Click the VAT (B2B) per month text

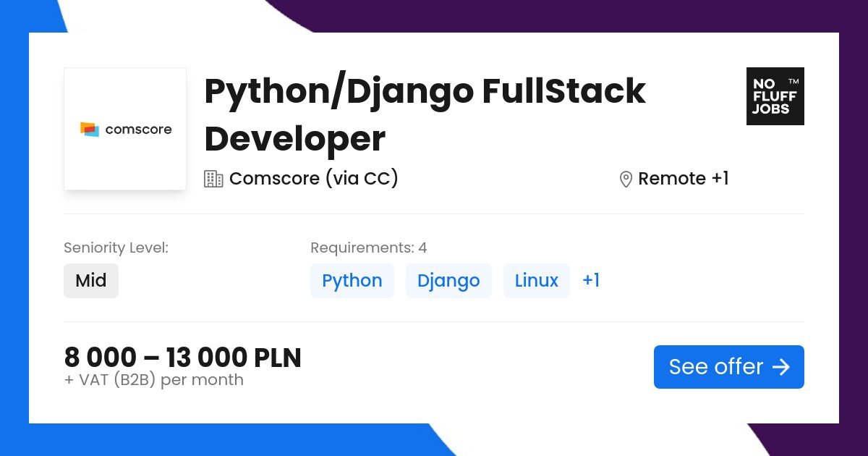(x=154, y=379)
